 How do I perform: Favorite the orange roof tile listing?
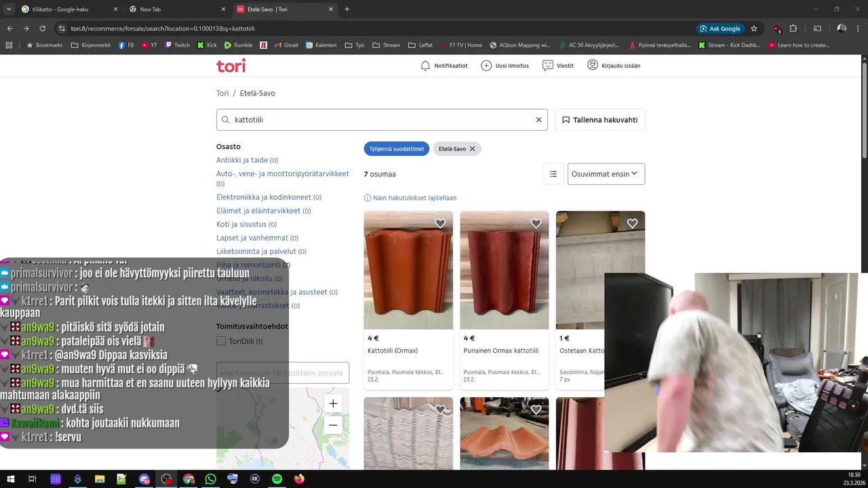click(x=536, y=409)
